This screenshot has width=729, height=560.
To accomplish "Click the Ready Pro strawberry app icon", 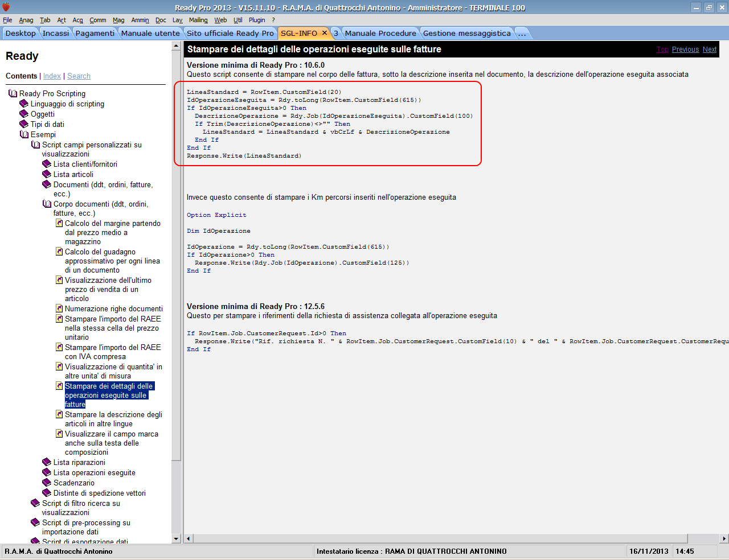I will (6, 7).
